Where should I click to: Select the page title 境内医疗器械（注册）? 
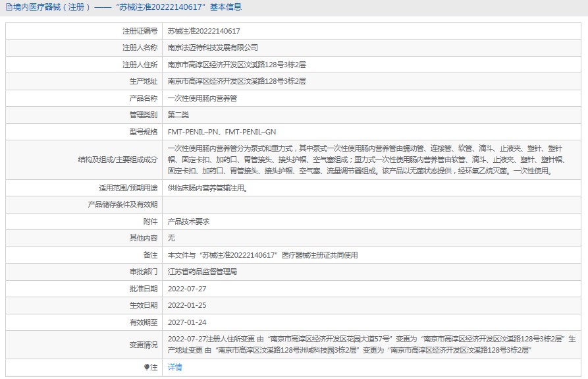52,7
